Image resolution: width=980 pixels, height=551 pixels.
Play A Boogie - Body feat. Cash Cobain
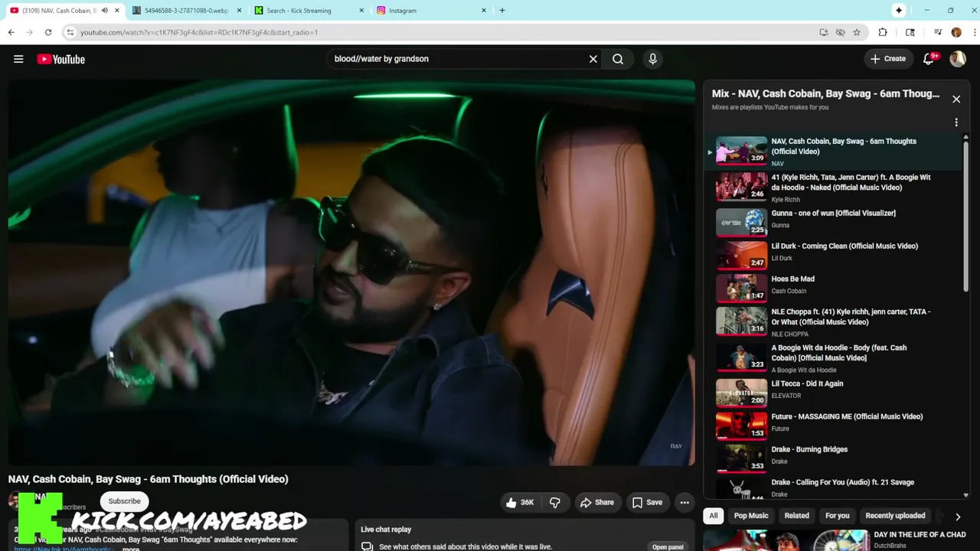click(x=833, y=358)
